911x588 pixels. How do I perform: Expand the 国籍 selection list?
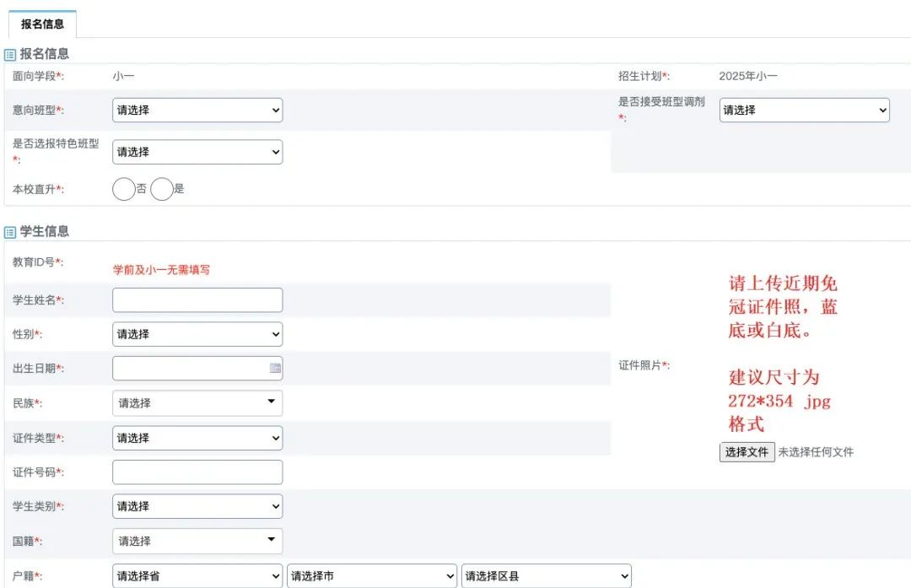coord(197,541)
